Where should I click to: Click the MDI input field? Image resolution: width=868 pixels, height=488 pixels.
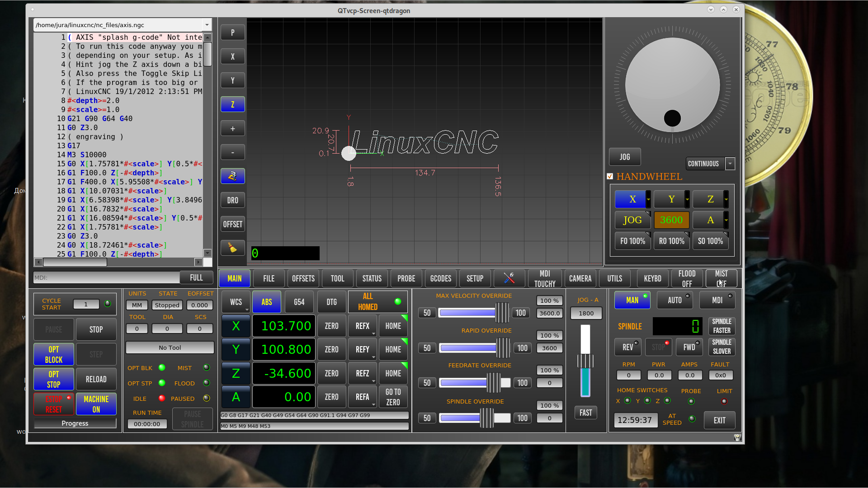tap(106, 277)
